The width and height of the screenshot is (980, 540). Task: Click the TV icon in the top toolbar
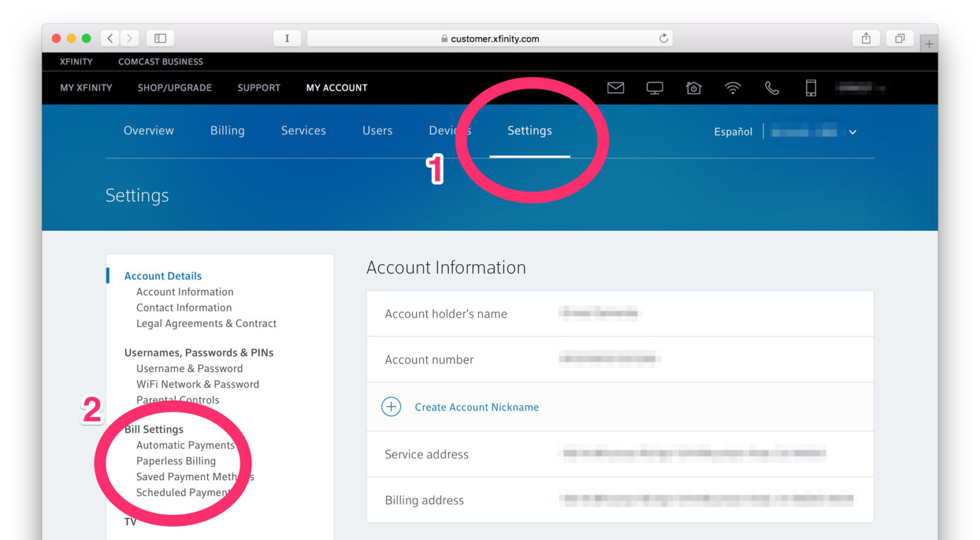pyautogui.click(x=655, y=88)
